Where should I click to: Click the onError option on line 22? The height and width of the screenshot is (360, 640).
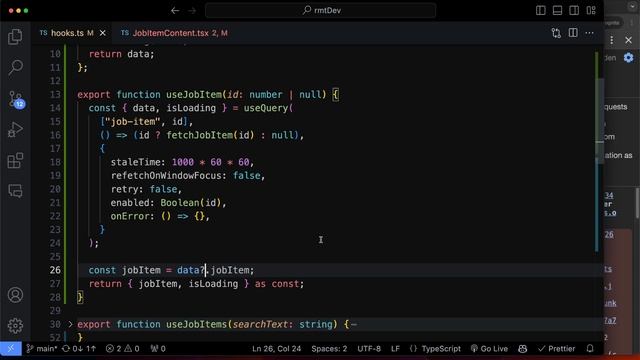tap(130, 216)
